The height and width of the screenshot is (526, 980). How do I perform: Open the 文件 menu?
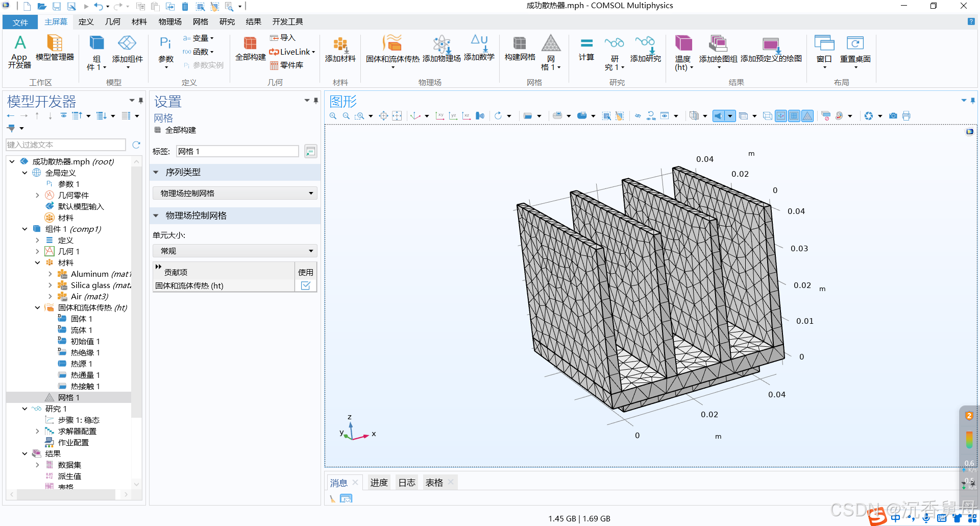(x=20, y=22)
